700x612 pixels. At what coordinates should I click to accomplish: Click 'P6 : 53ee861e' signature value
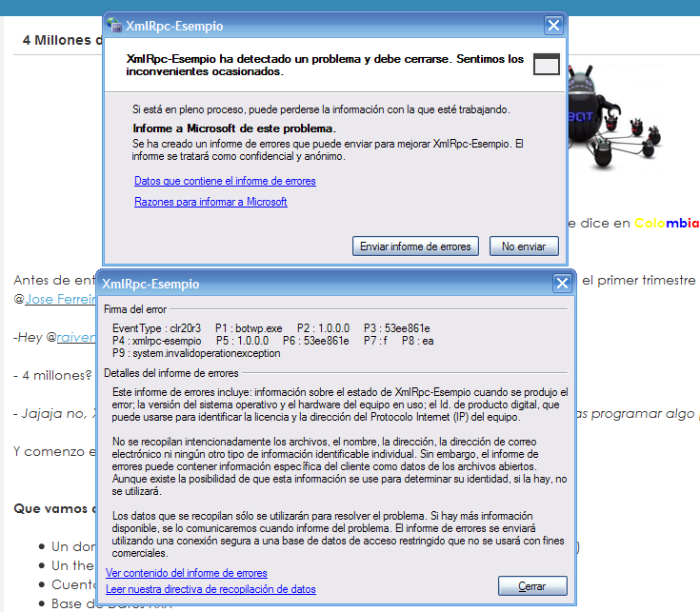coord(315,341)
